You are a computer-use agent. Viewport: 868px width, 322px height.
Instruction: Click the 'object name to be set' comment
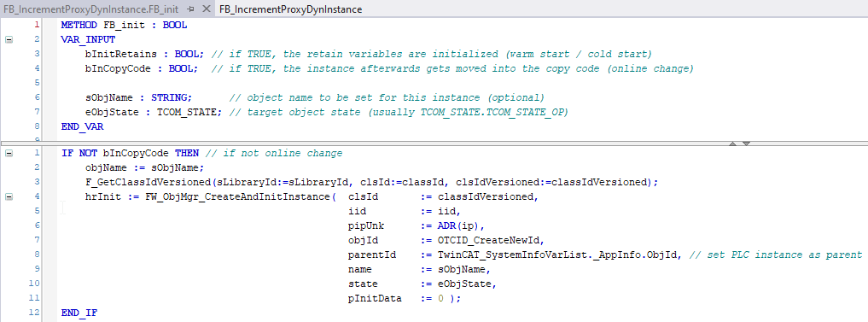tap(387, 97)
